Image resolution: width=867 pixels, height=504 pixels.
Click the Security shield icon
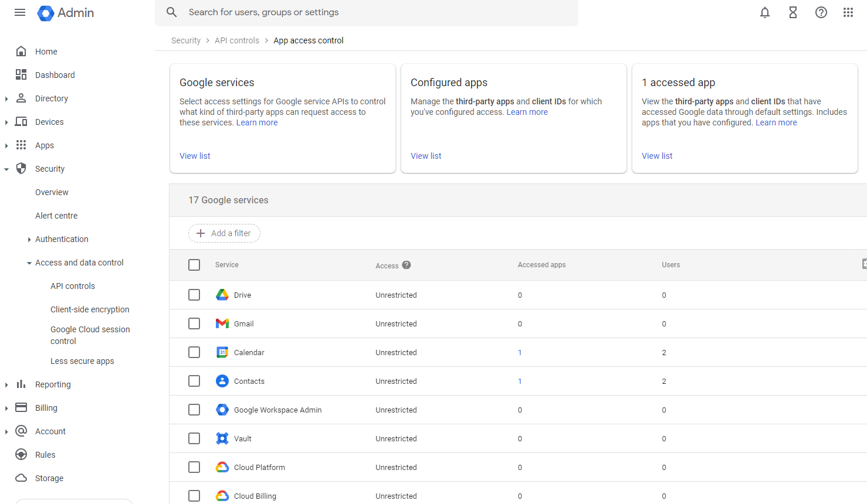pos(21,169)
